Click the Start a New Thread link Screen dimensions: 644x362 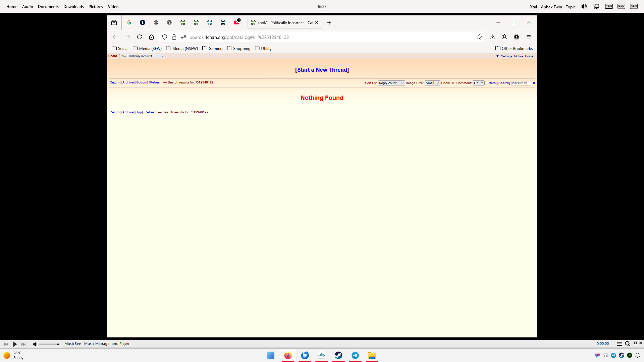pos(322,70)
